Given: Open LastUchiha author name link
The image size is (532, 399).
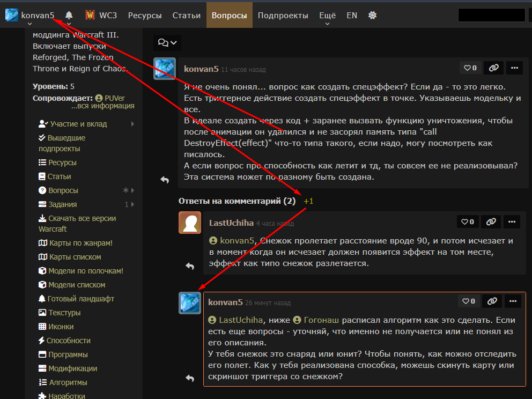Looking at the screenshot, I should (231, 223).
